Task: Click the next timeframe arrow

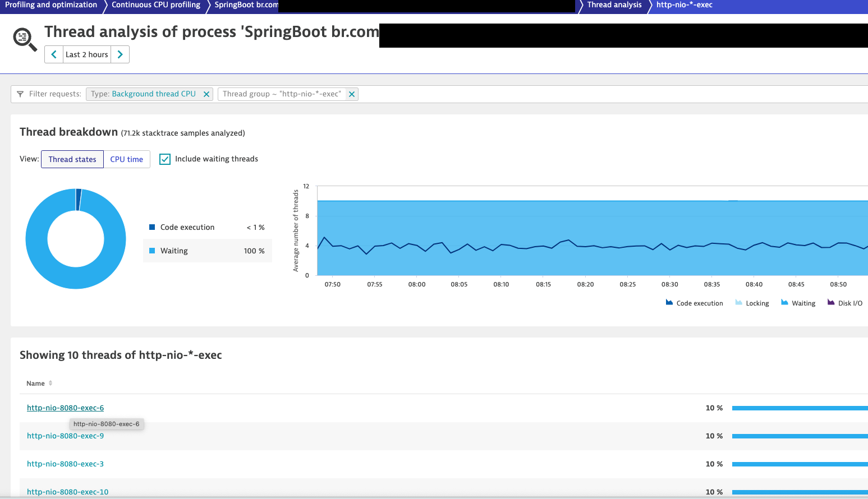Action: coord(120,54)
